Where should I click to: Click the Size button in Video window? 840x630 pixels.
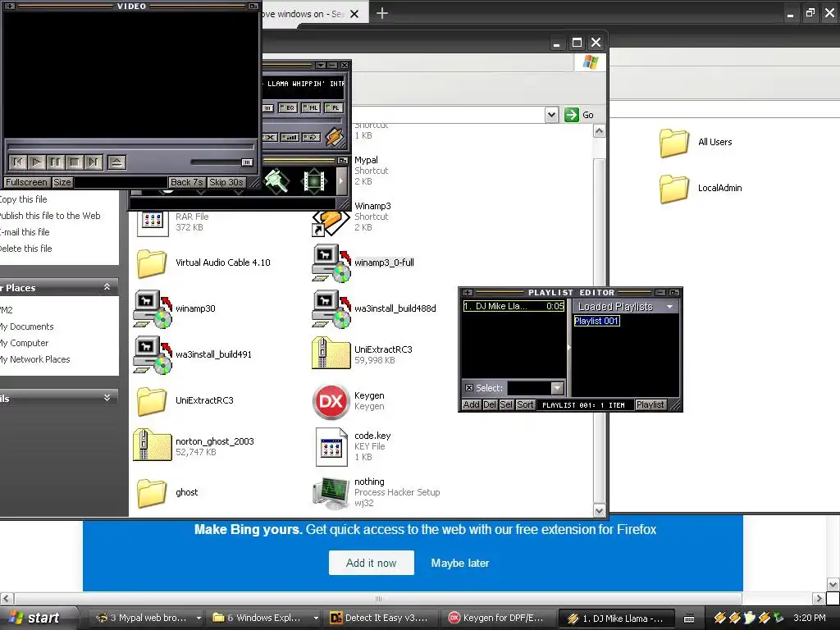(x=62, y=182)
